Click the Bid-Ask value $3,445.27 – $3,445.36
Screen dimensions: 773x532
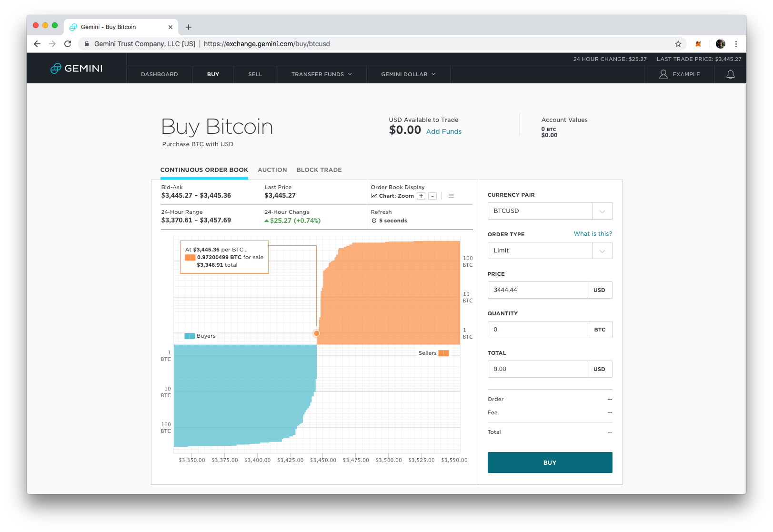[x=196, y=195]
